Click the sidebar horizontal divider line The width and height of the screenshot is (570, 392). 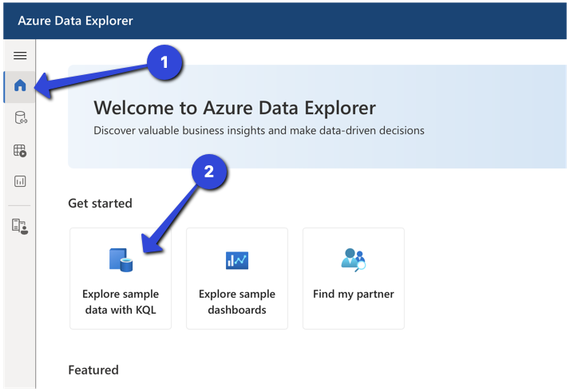click(19, 205)
